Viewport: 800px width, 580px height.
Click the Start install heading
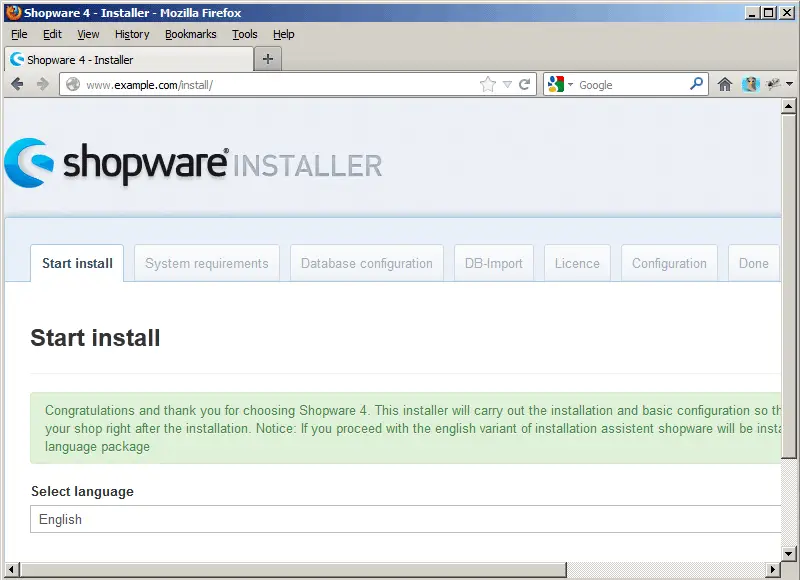pyautogui.click(x=95, y=338)
